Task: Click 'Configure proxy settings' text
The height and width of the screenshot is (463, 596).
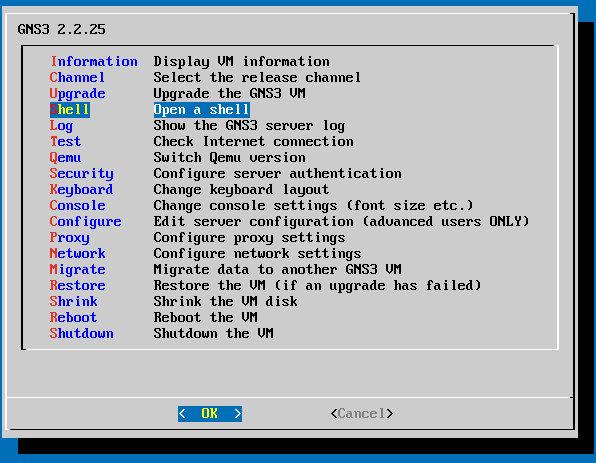Action: point(249,238)
